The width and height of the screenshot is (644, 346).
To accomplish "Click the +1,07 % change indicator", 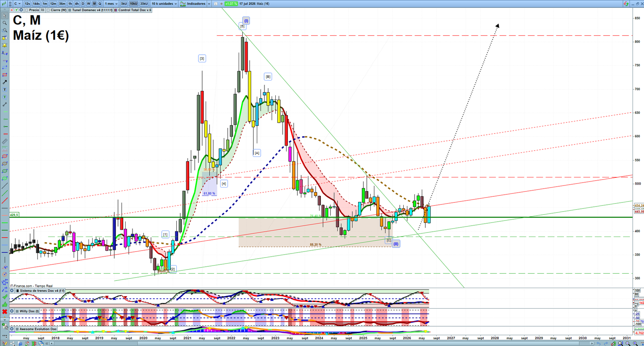I will click(231, 4).
